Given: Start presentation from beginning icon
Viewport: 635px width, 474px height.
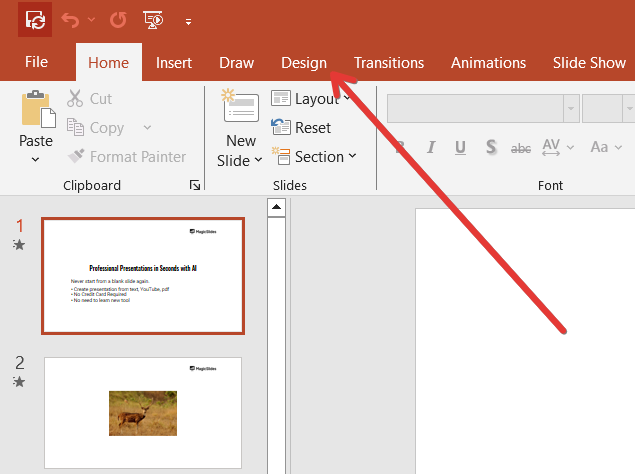Looking at the screenshot, I should 153,20.
